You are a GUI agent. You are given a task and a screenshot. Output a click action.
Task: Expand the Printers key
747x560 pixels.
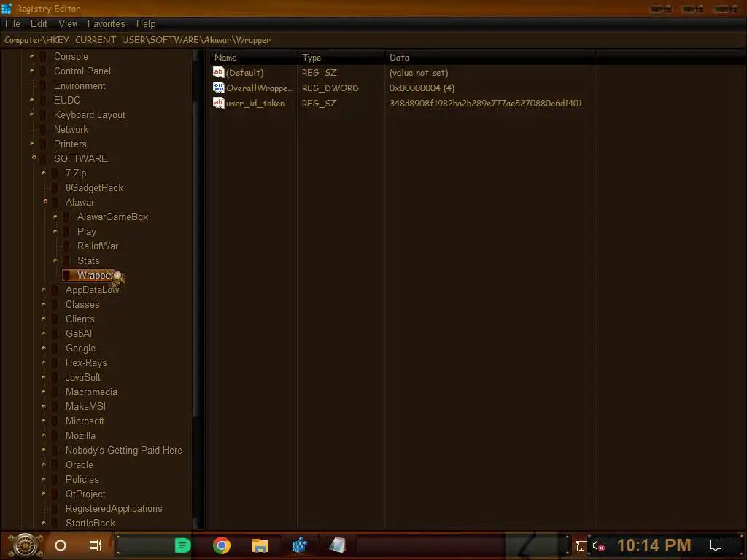tap(32, 144)
